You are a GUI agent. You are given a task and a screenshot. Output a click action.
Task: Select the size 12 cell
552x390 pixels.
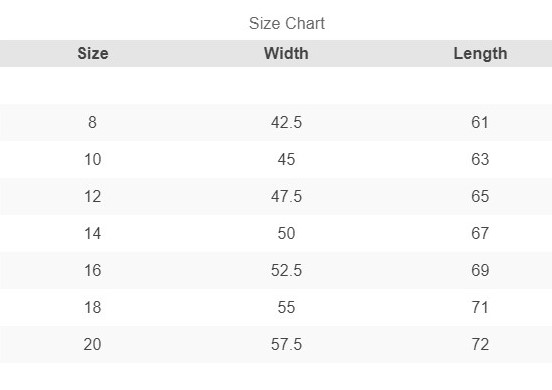coord(93,196)
